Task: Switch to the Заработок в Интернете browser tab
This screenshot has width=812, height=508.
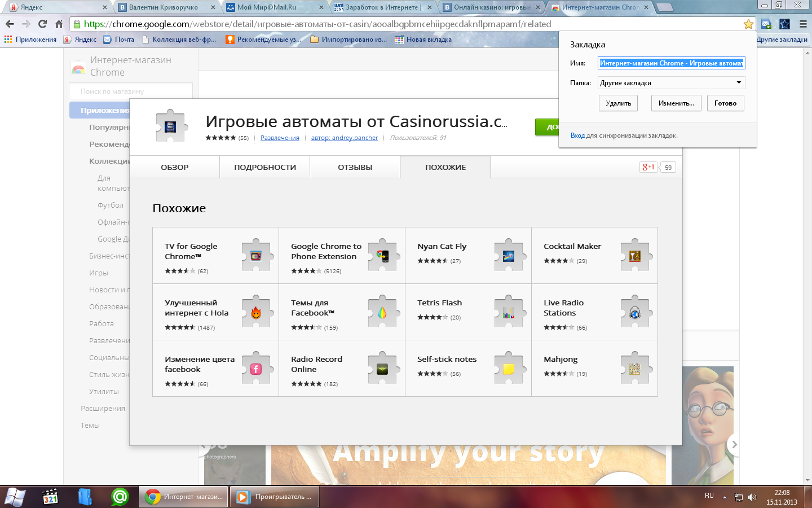Action: click(382, 7)
